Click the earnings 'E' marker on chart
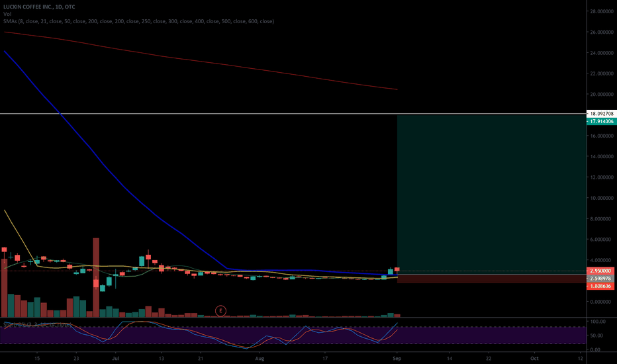The height and width of the screenshot is (364, 617). click(x=220, y=311)
